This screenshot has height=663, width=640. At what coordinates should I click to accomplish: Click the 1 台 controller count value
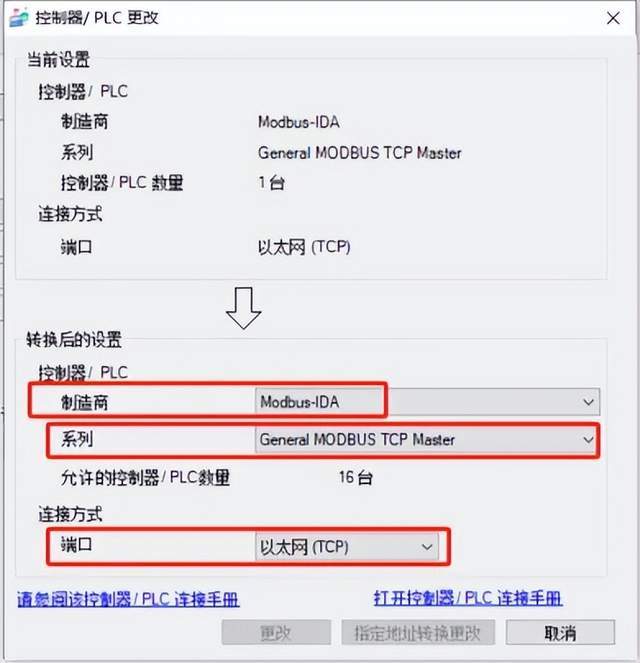point(271,183)
